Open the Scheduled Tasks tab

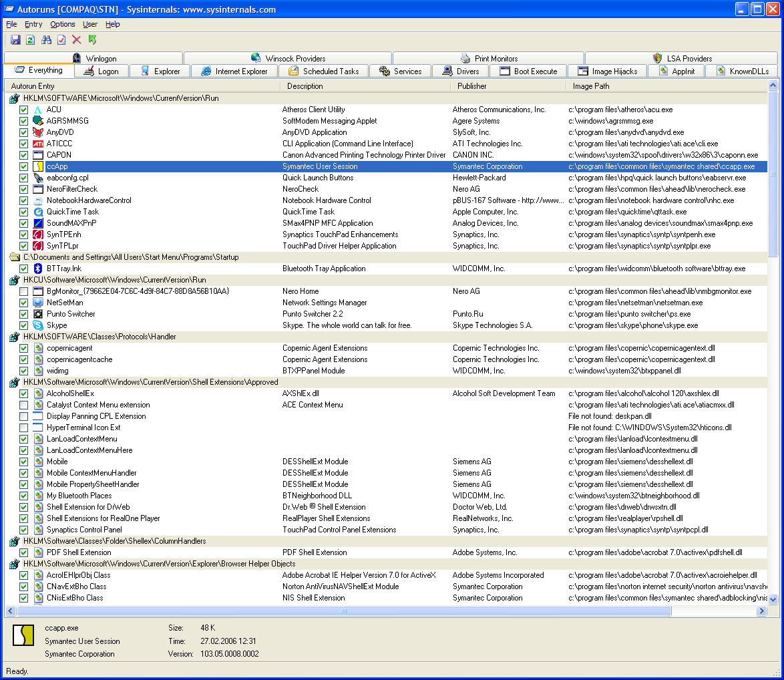[324, 71]
